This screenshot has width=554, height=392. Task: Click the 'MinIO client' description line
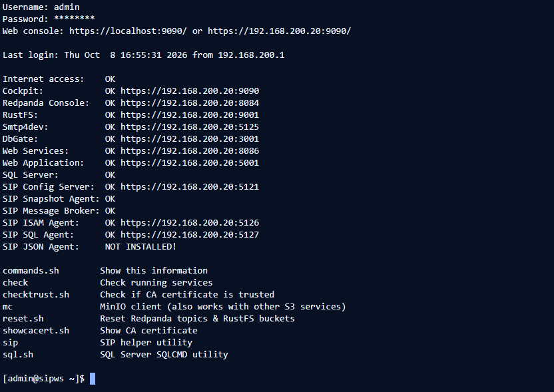point(223,307)
